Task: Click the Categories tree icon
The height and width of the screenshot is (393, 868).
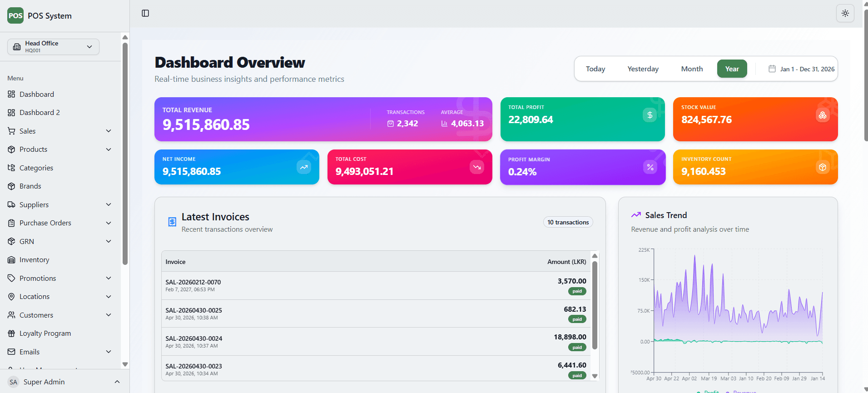Action: [11, 168]
